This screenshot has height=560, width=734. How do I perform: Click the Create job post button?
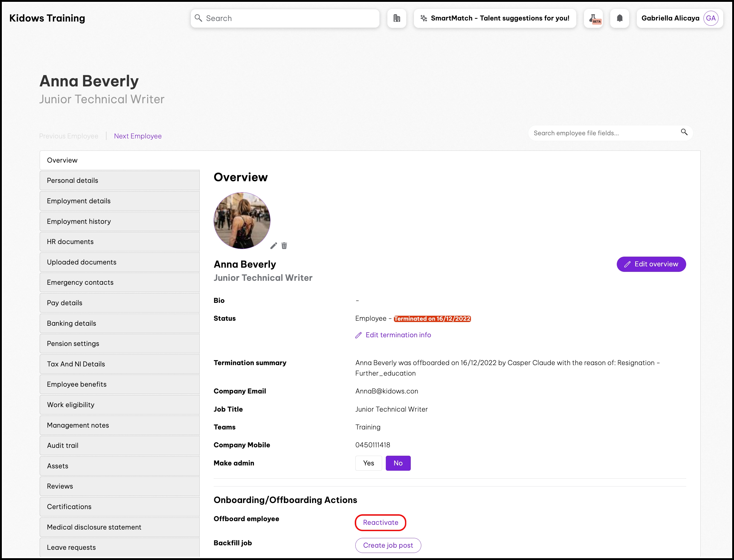[388, 545]
